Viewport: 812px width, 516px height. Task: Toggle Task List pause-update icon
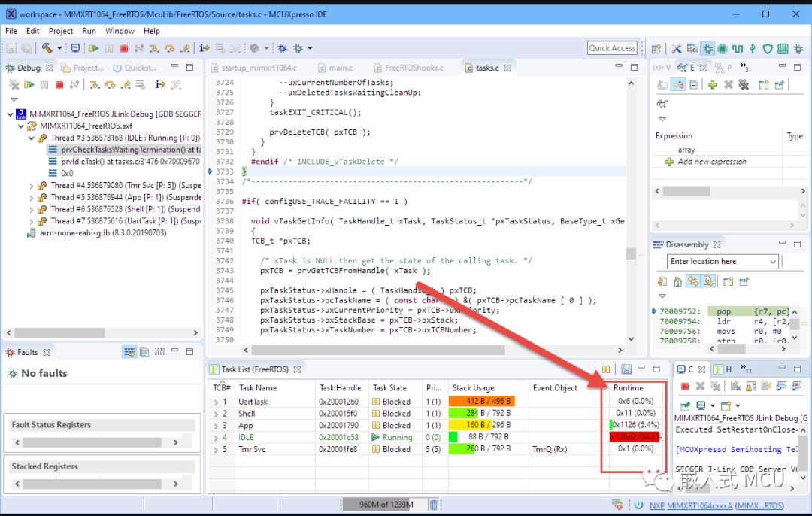[606, 369]
